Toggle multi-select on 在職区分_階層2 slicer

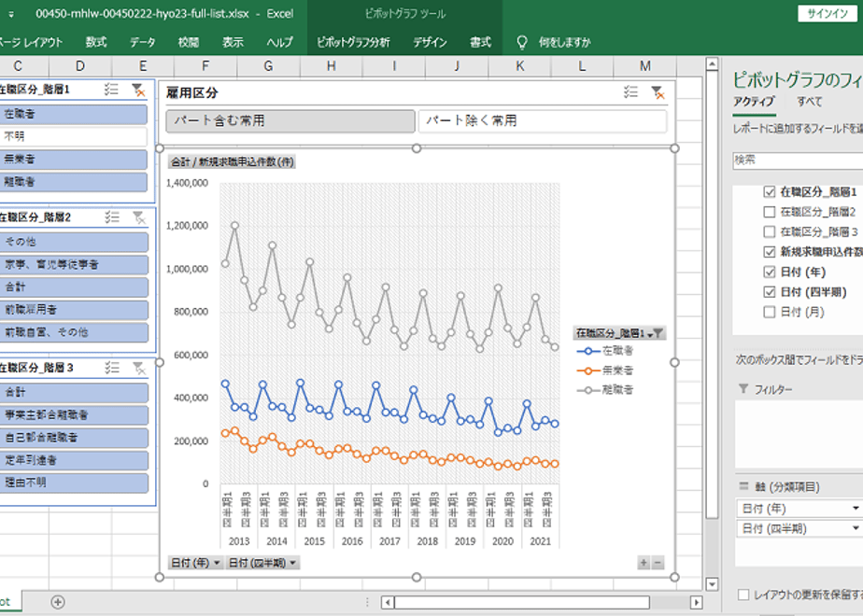click(x=111, y=217)
